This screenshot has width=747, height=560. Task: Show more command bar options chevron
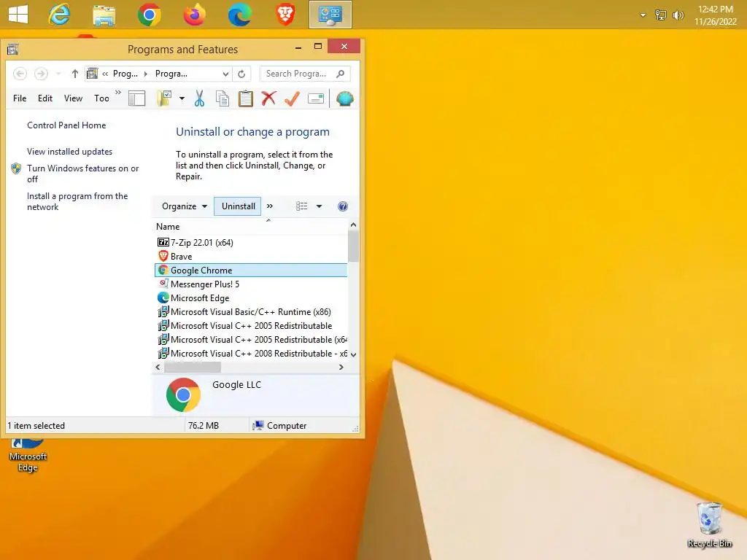270,206
